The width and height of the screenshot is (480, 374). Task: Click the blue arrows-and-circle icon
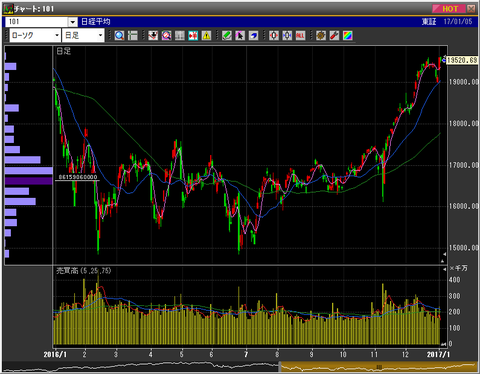[x=287, y=35]
